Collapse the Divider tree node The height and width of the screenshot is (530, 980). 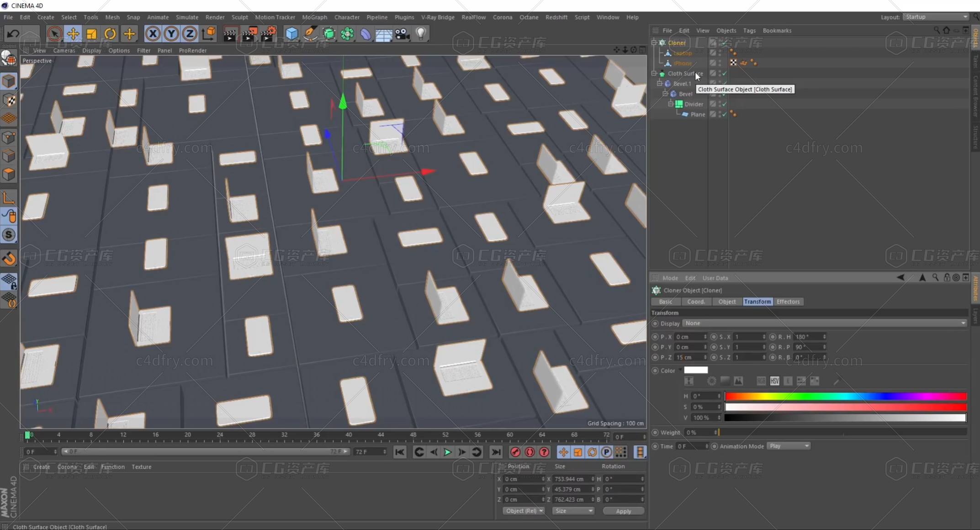click(x=671, y=104)
